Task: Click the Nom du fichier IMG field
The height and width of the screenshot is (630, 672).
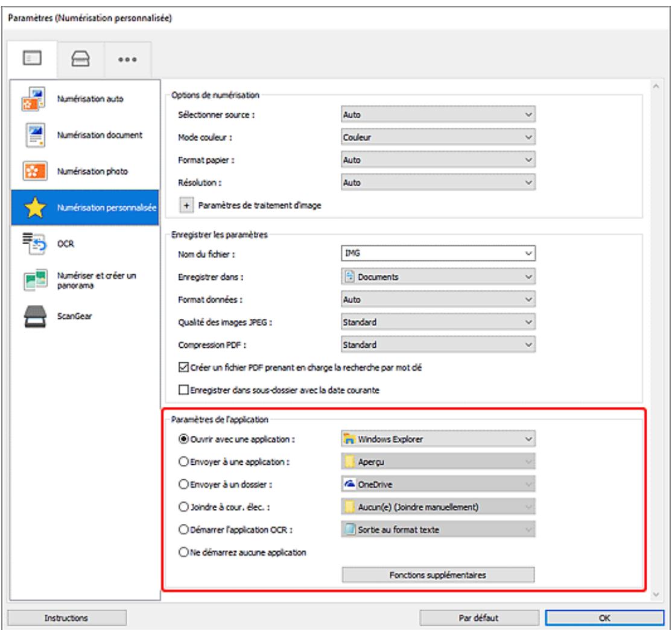Action: 438,254
